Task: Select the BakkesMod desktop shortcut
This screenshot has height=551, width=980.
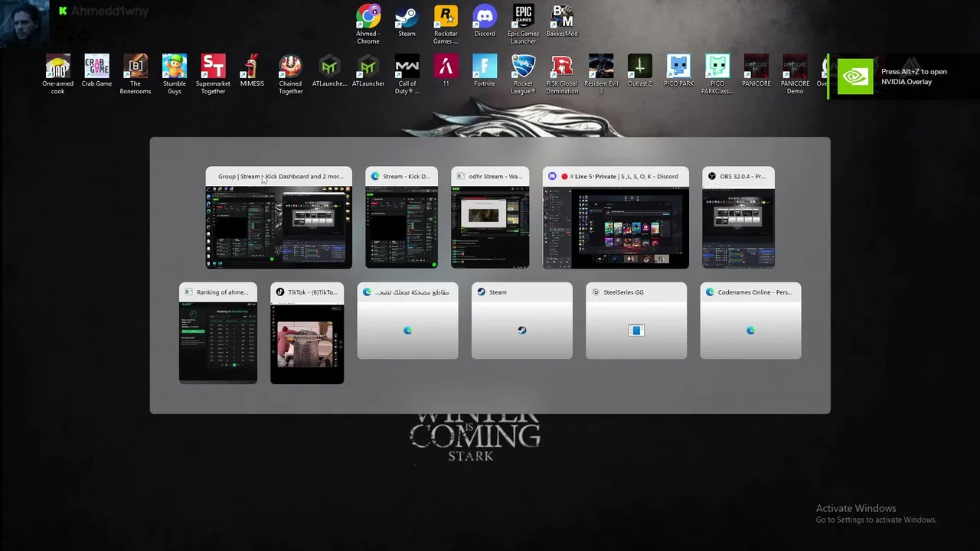Action: 562,21
